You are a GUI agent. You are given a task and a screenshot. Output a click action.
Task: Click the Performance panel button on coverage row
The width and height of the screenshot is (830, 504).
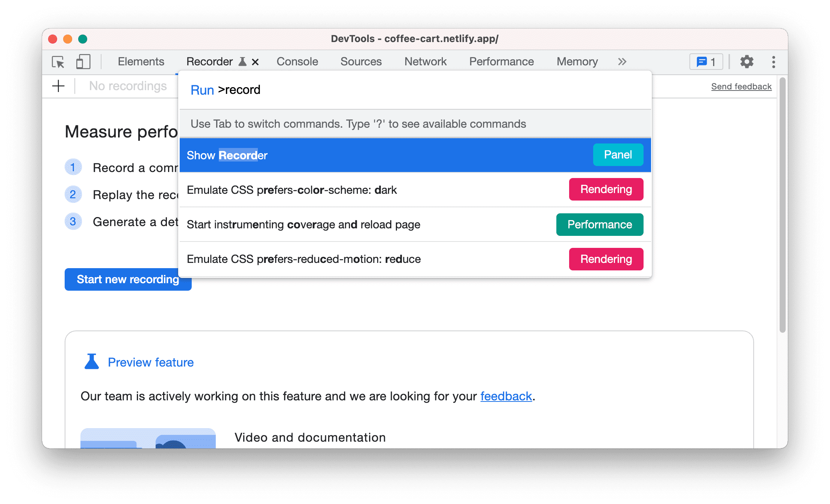tap(599, 225)
